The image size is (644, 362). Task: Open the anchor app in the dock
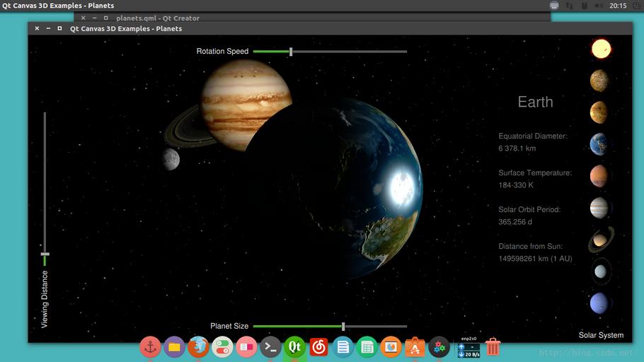(x=150, y=347)
